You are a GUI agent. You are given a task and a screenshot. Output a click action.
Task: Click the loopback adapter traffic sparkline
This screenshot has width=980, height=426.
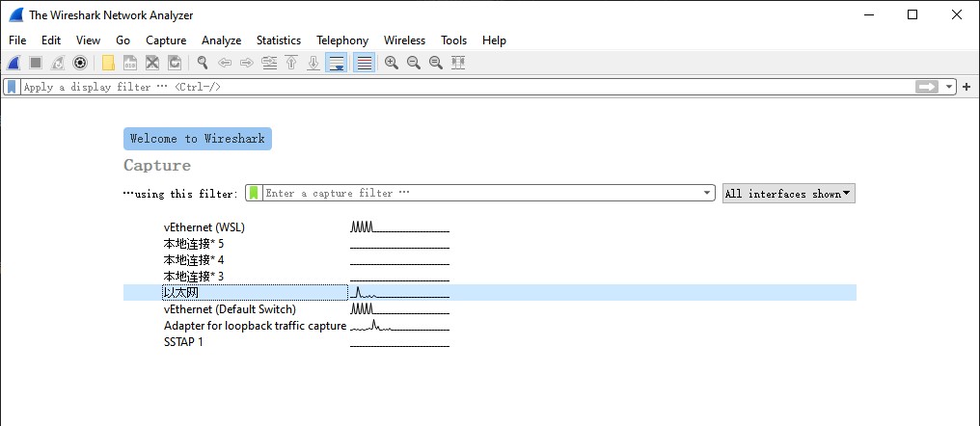pos(399,326)
